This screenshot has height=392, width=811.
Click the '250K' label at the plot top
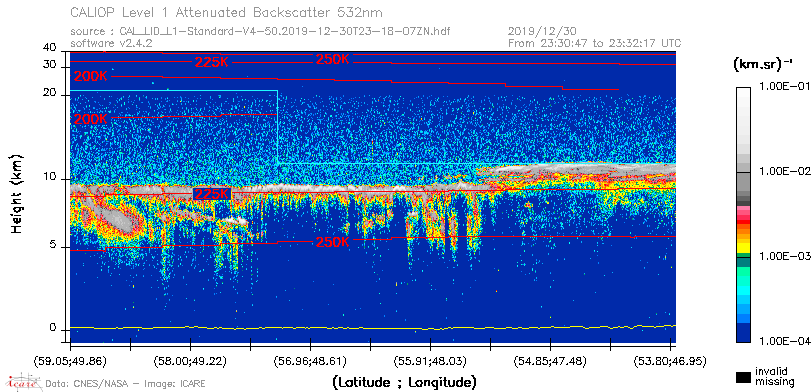pyautogui.click(x=333, y=59)
